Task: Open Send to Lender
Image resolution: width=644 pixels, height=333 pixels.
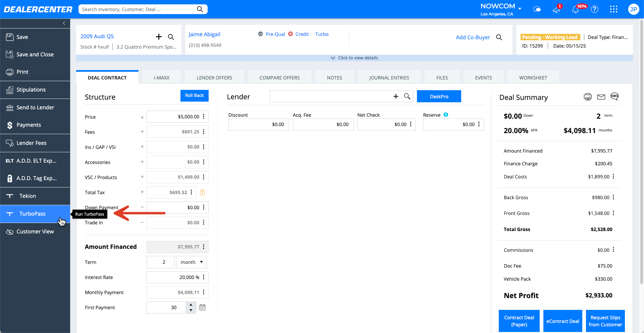Action: coord(35,107)
